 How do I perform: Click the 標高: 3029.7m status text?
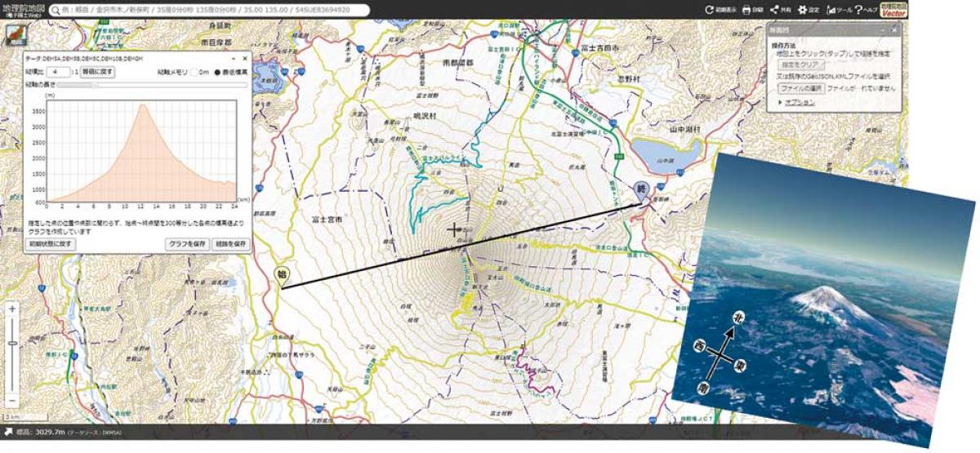tap(40, 432)
